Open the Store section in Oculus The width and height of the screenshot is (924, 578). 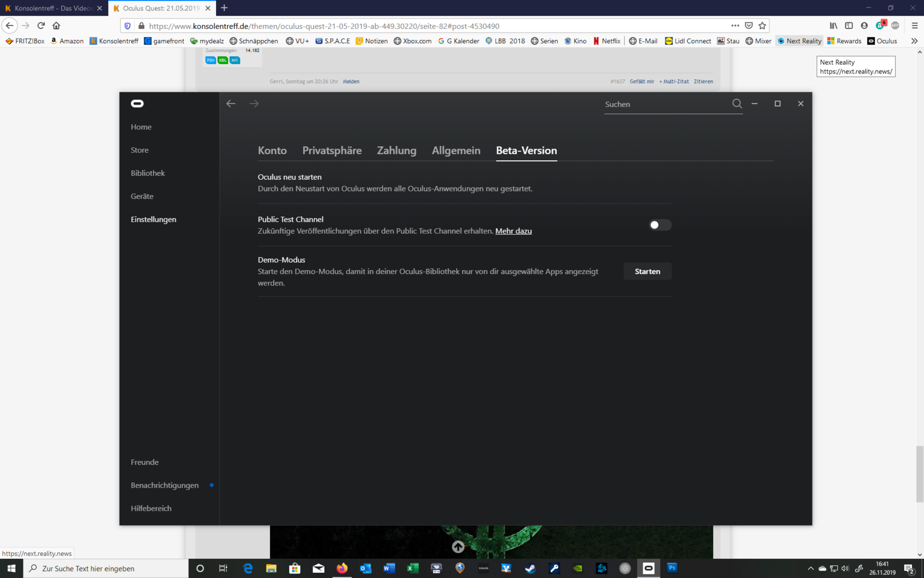(139, 150)
